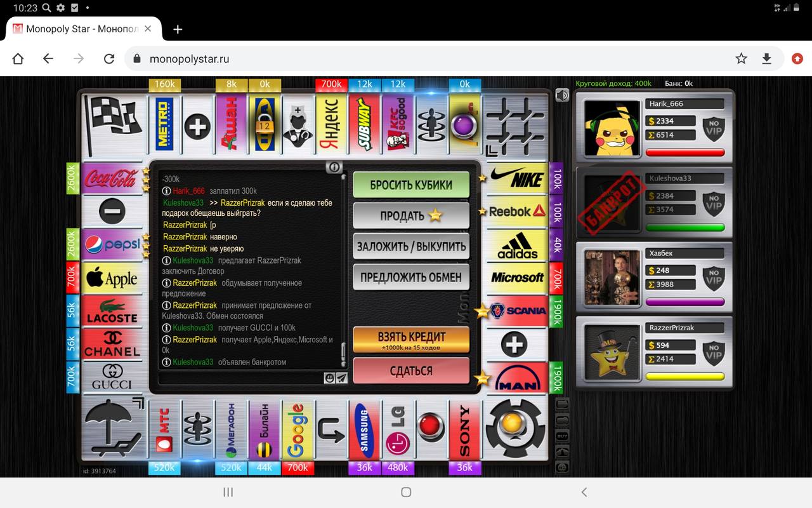
Task: Select the Sony property tile
Action: click(x=464, y=429)
